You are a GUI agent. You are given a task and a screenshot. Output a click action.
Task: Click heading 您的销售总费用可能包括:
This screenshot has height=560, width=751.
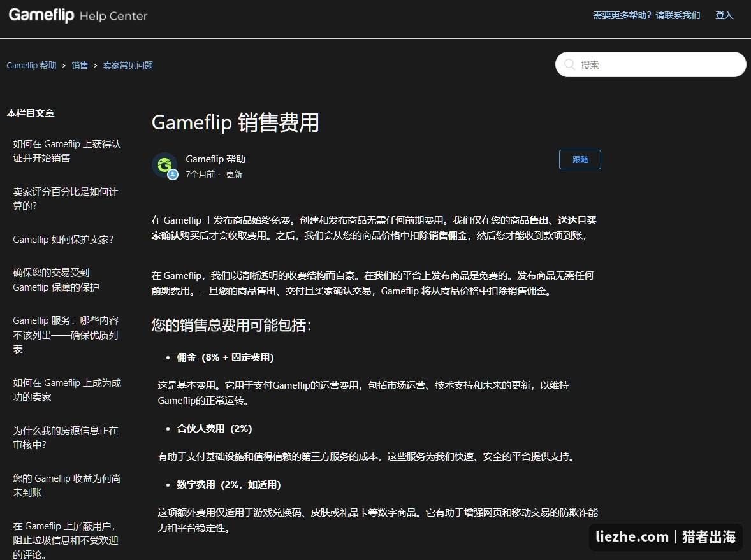[231, 325]
